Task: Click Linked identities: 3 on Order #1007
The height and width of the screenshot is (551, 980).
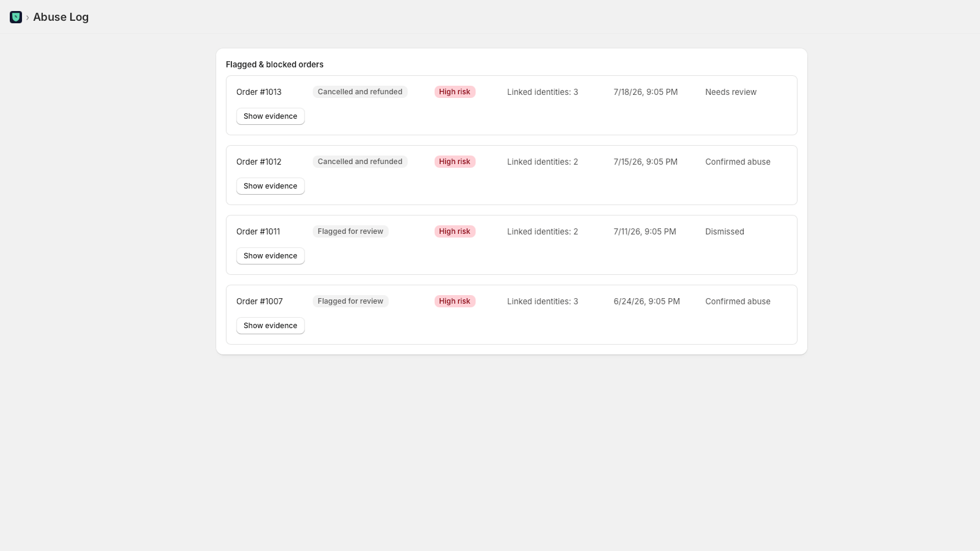Action: point(543,301)
